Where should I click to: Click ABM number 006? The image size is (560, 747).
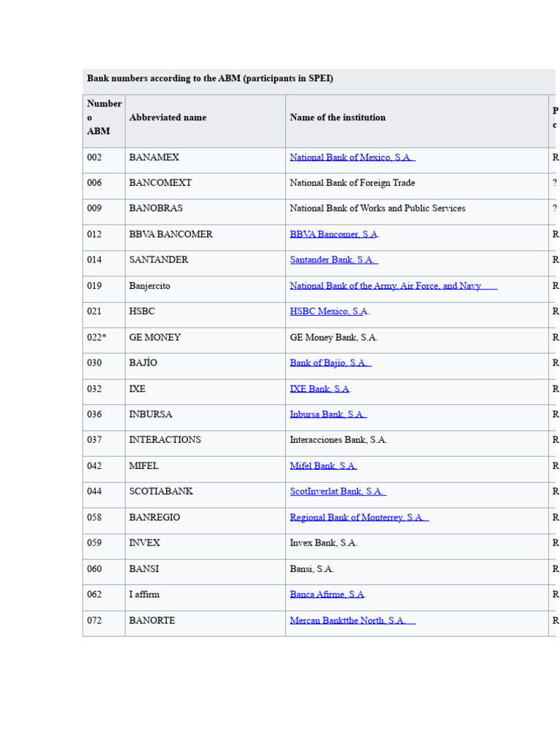click(94, 183)
